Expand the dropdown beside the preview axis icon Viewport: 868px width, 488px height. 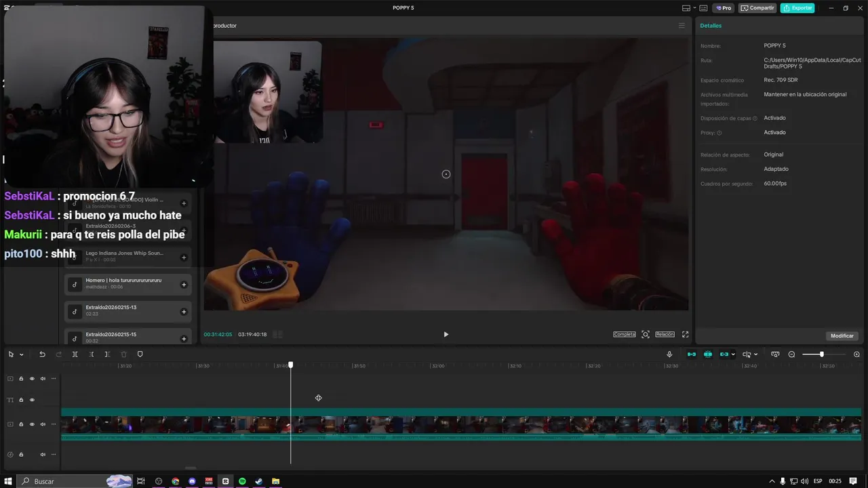pos(755,354)
